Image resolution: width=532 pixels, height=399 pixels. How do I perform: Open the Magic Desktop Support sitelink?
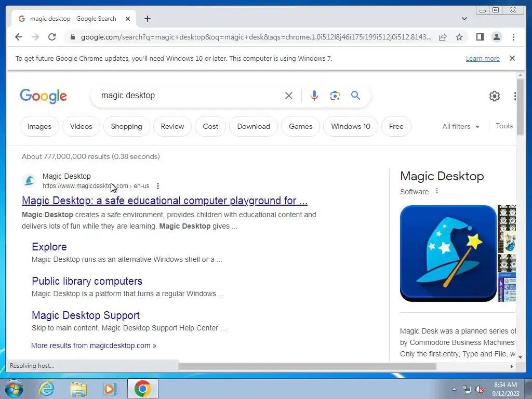point(86,315)
